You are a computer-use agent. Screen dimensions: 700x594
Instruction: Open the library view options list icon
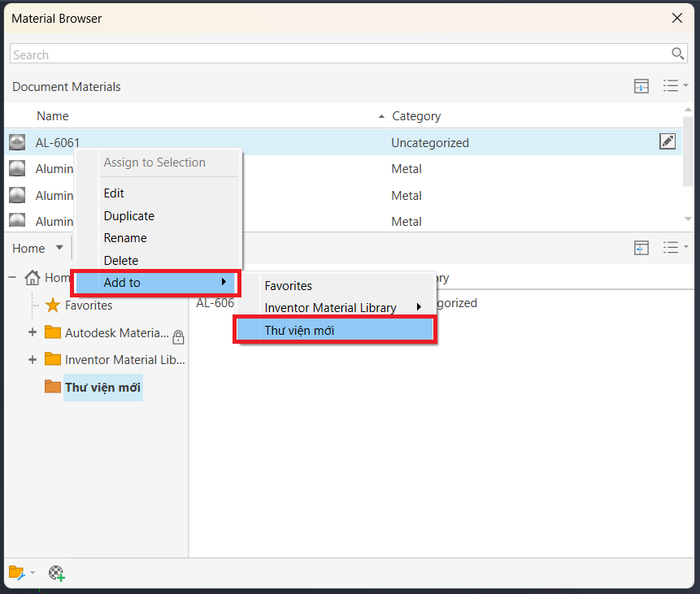[x=675, y=248]
